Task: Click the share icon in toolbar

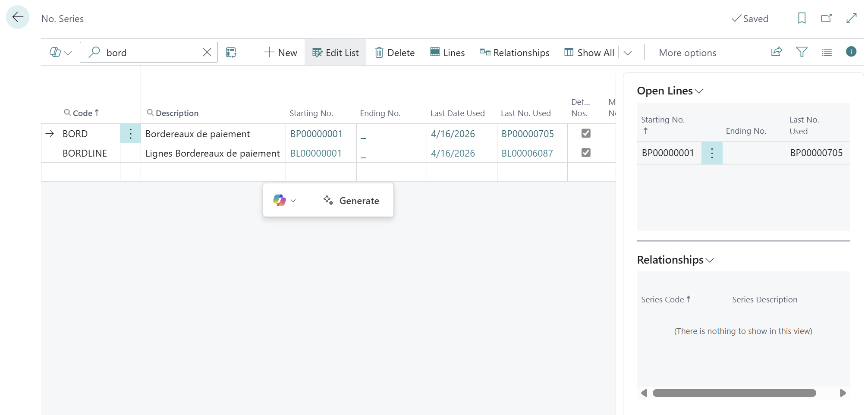Action: (777, 52)
